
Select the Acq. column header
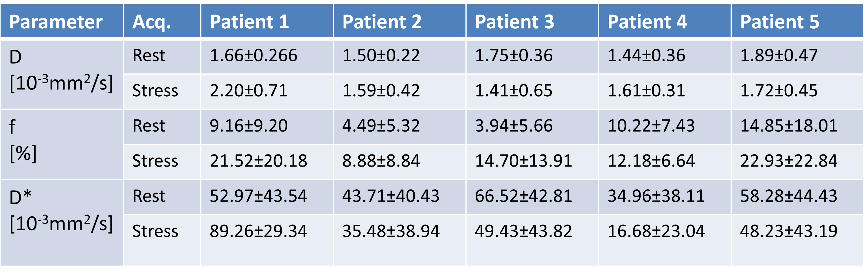coord(152,22)
